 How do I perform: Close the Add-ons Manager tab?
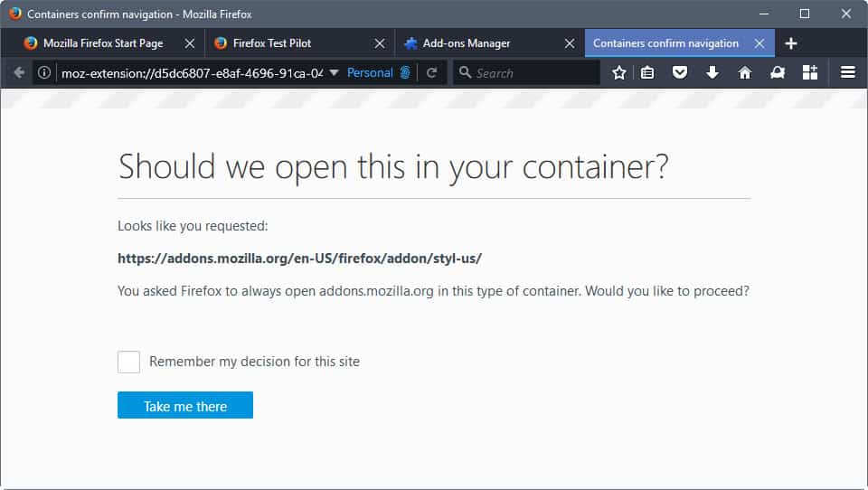570,43
